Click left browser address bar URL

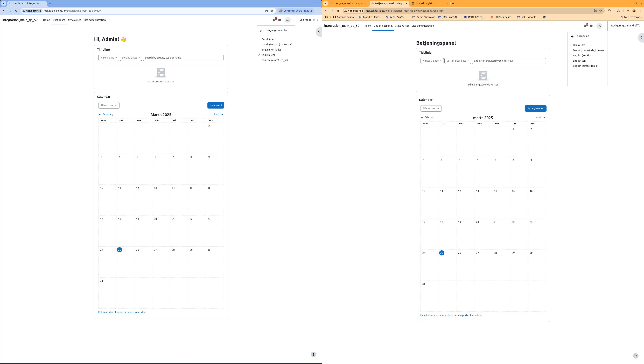click(x=73, y=11)
